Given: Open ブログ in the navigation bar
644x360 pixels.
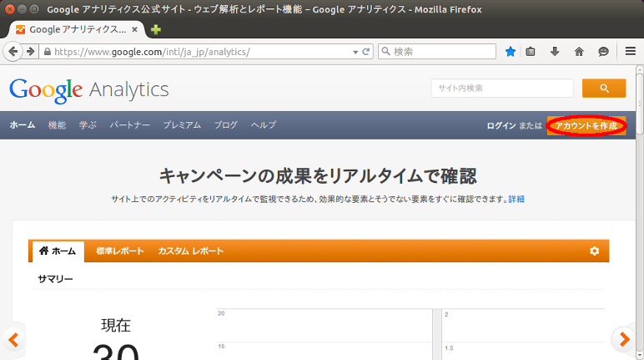Looking at the screenshot, I should [x=226, y=124].
